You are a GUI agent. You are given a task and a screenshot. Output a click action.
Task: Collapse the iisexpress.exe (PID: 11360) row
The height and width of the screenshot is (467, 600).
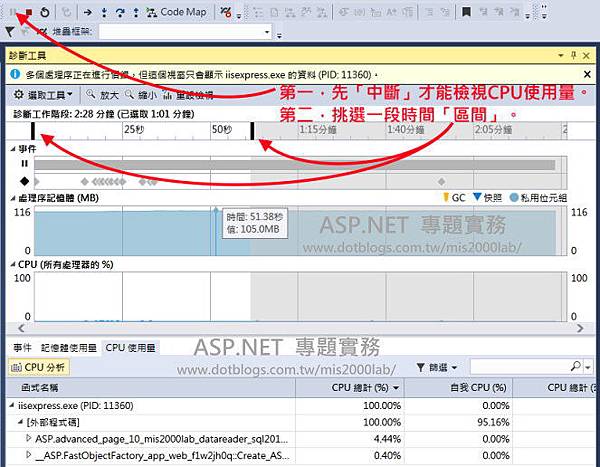(x=12, y=405)
